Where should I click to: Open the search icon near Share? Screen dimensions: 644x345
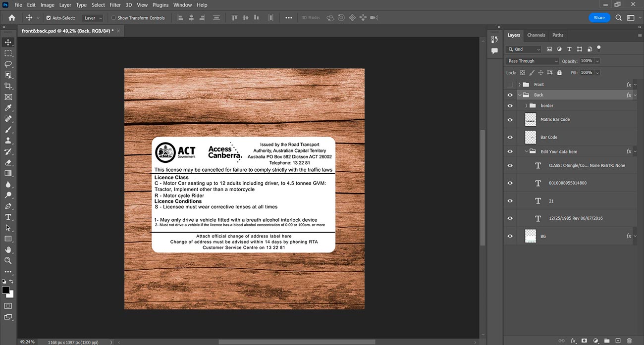pos(619,17)
